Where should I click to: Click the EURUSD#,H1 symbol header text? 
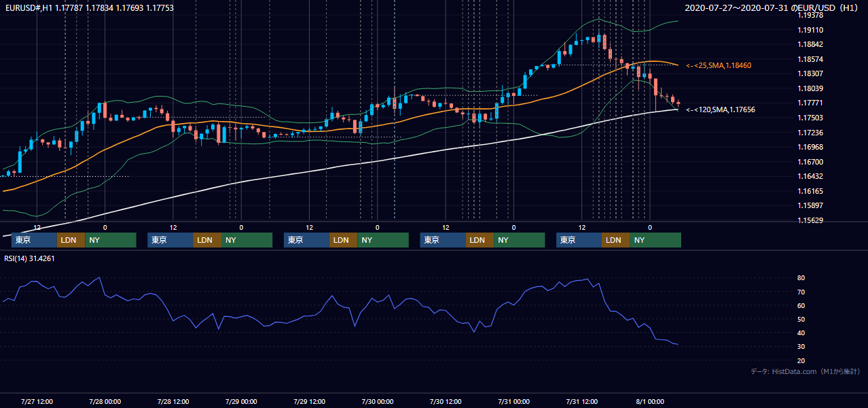pos(88,8)
